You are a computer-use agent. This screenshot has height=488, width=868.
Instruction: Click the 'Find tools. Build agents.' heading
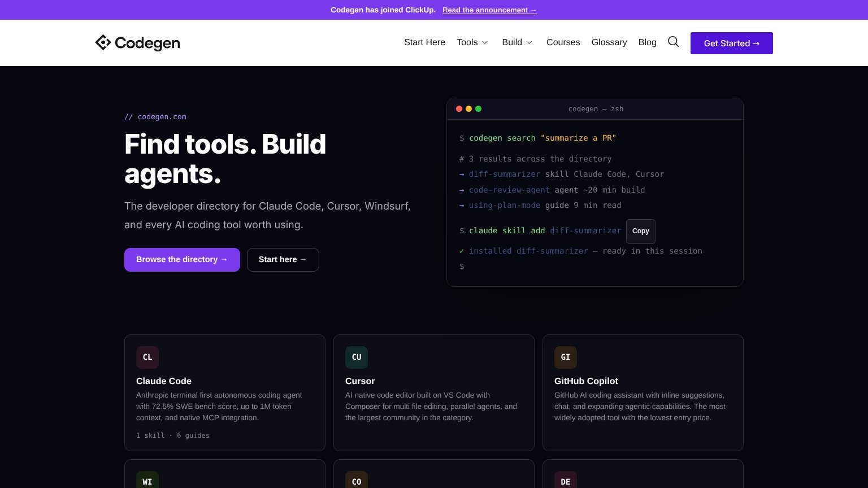(x=225, y=159)
